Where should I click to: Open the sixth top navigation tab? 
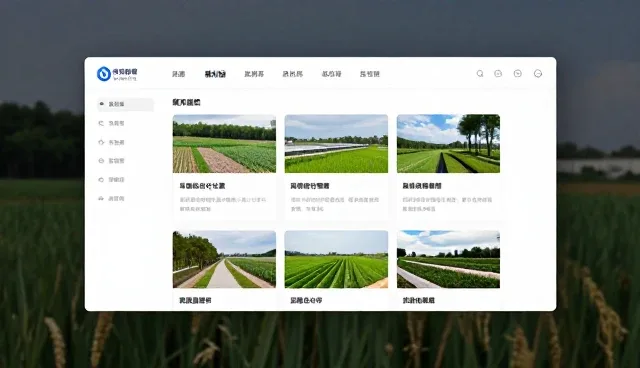(369, 74)
